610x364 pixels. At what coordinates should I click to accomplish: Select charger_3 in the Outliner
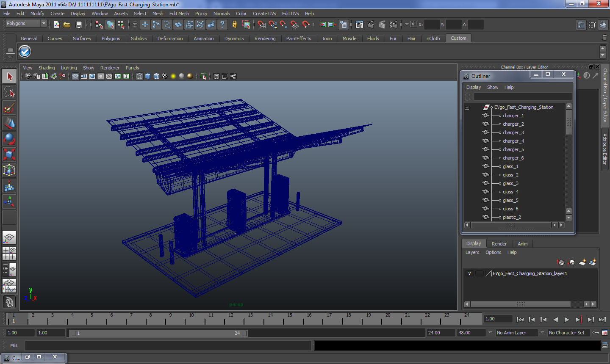coord(513,132)
